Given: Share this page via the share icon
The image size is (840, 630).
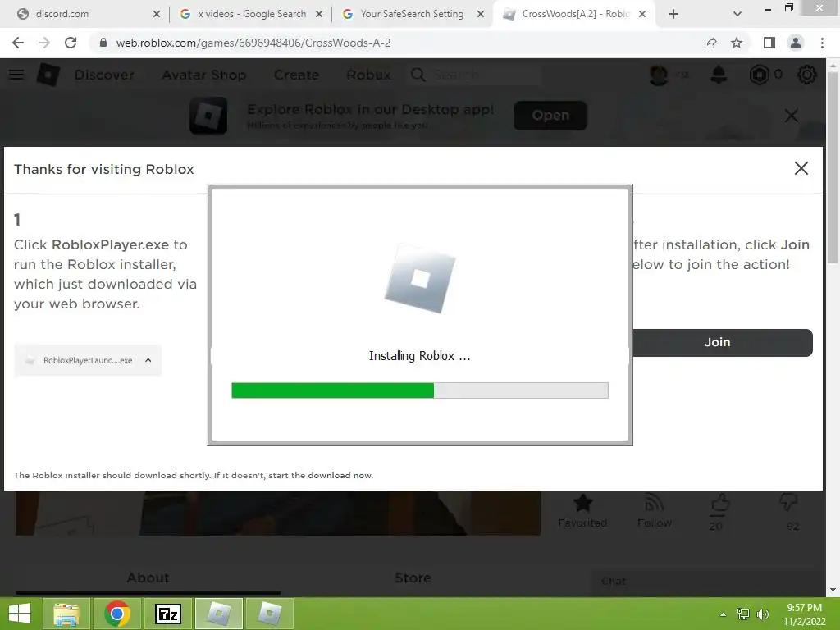Looking at the screenshot, I should click(x=710, y=43).
